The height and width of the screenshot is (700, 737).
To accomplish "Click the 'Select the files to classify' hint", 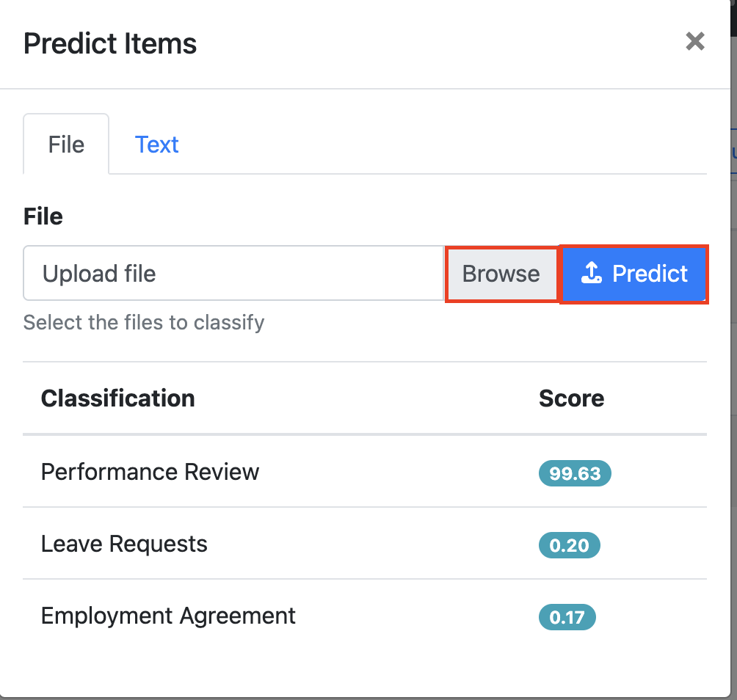I will [x=144, y=323].
